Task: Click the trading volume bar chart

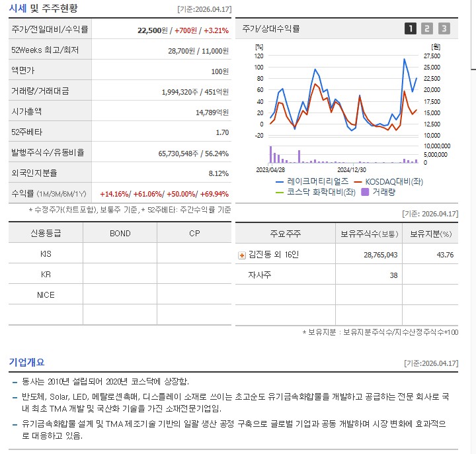Action: (344, 154)
